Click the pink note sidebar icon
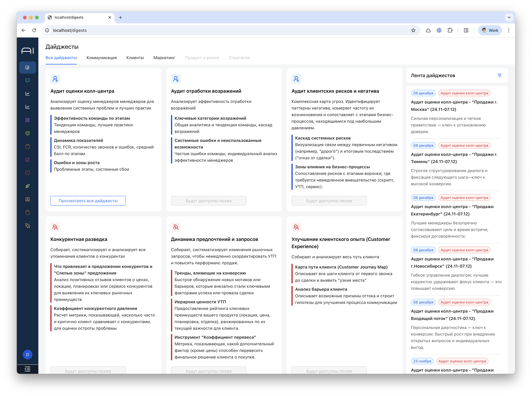The image size is (532, 396). point(28,160)
